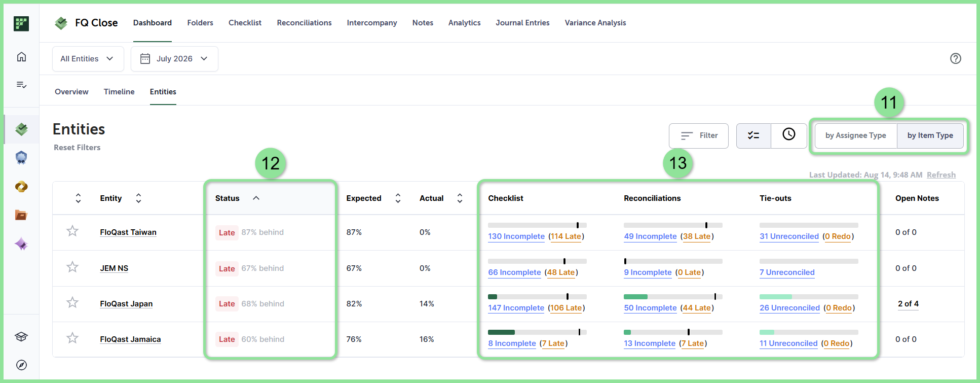Open 130 Incomplete checklist items
Viewport: 980px width, 383px height.
(516, 236)
